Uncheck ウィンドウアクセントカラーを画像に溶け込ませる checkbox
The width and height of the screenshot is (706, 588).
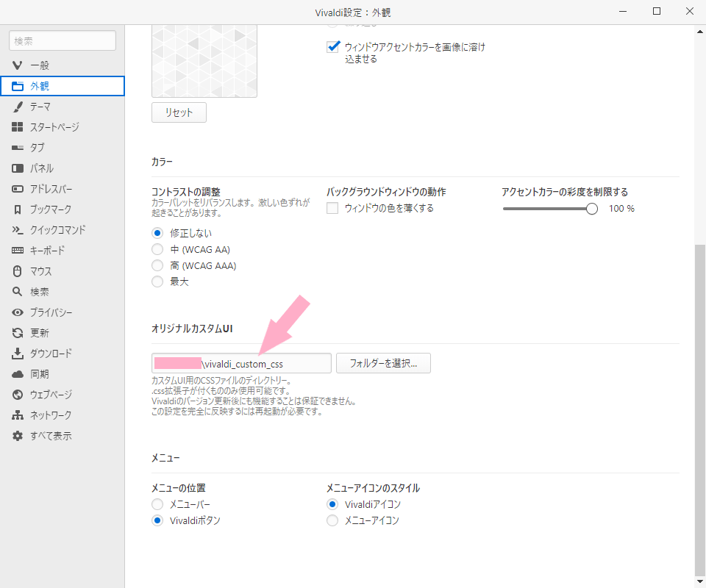pyautogui.click(x=332, y=47)
